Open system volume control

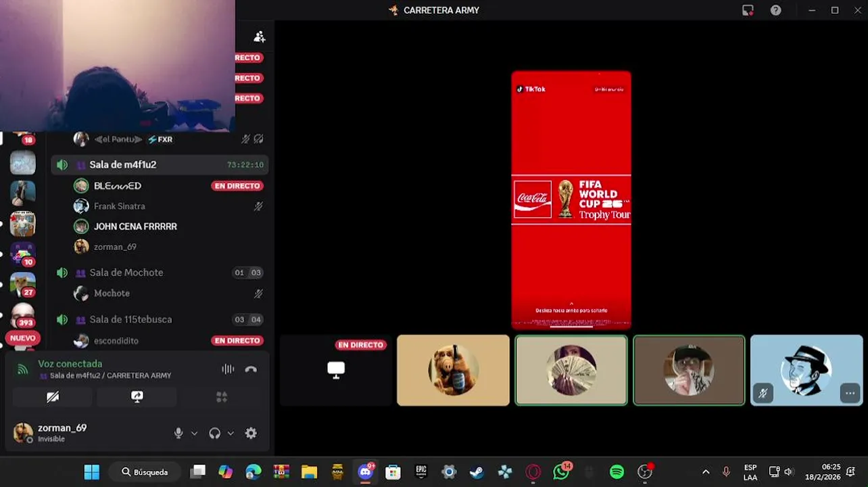(788, 472)
